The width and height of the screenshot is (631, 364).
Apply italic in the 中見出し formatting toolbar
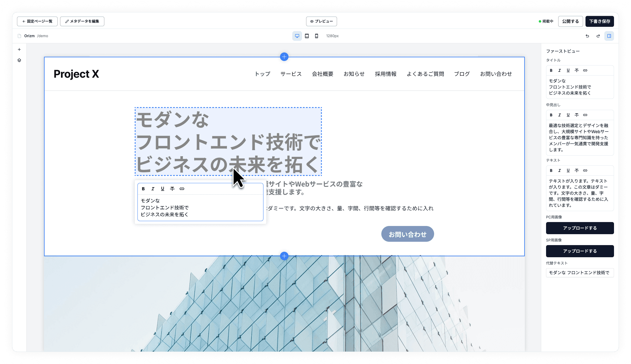point(559,115)
